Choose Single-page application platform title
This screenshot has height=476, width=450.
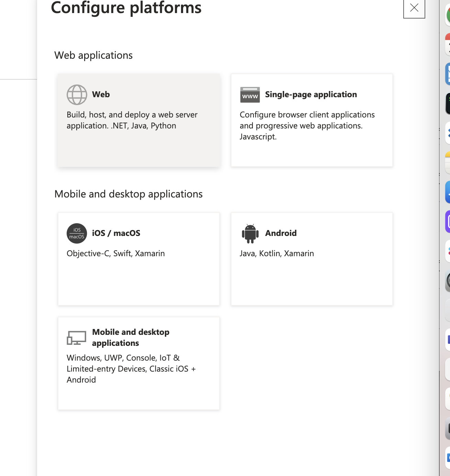(x=311, y=94)
